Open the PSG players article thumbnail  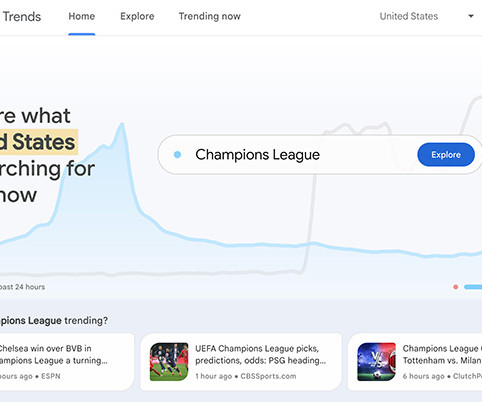(x=169, y=362)
